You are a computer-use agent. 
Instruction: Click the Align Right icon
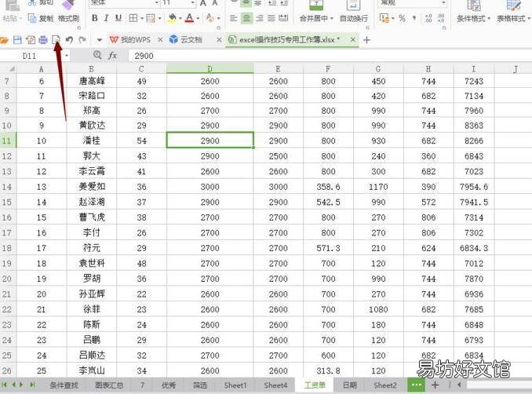(x=259, y=18)
